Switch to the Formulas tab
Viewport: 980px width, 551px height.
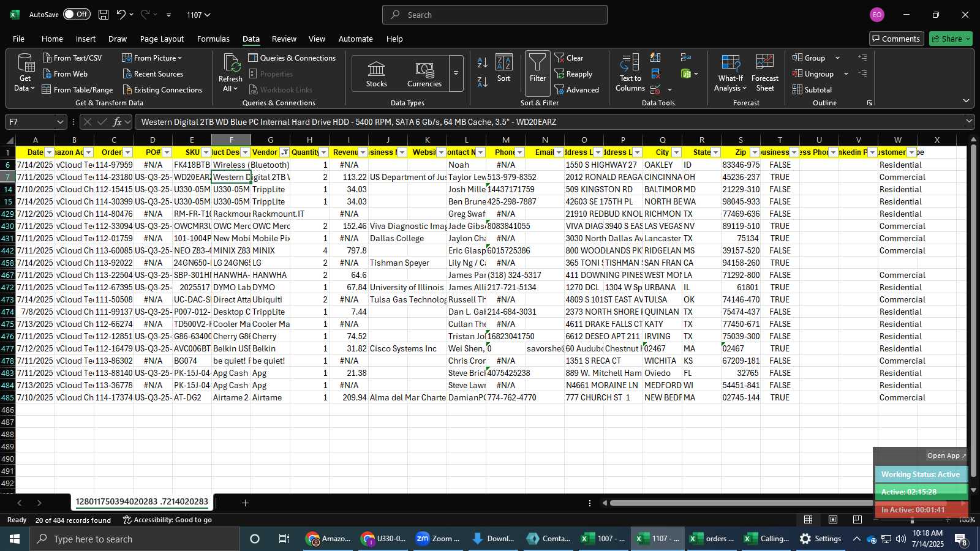coord(213,39)
